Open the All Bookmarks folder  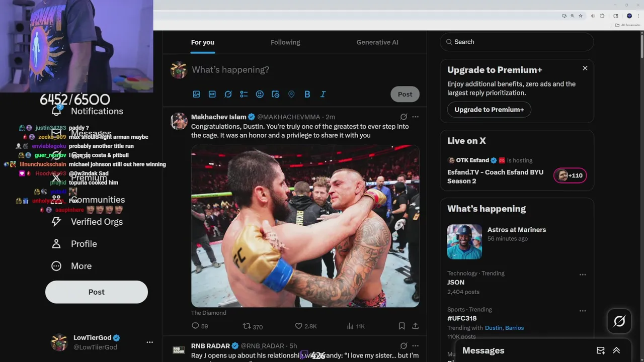click(627, 25)
